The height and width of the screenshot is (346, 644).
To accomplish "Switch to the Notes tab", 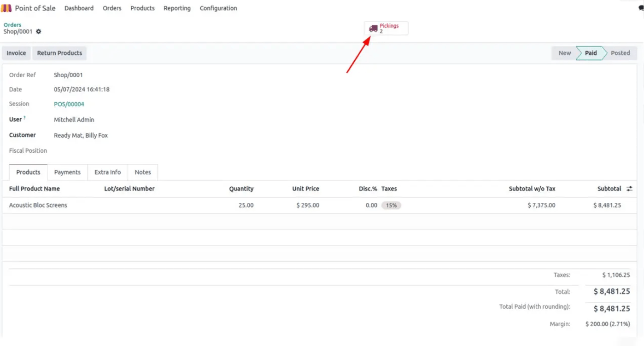I will (143, 172).
